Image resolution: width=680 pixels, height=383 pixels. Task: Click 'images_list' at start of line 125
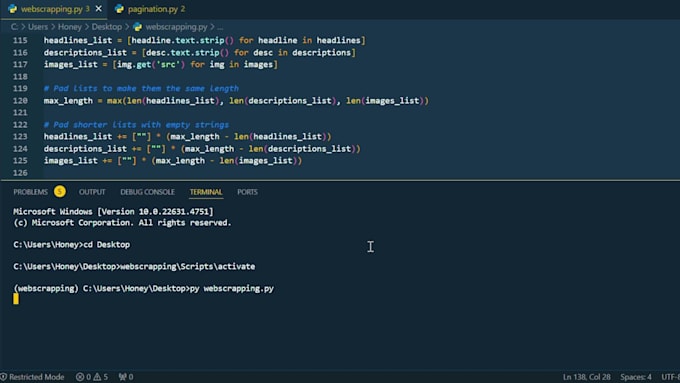point(71,160)
